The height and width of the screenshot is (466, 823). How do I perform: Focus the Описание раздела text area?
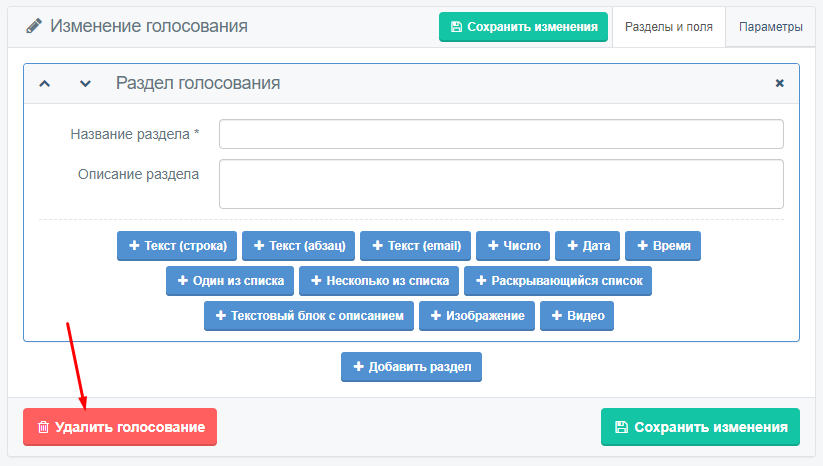[501, 184]
